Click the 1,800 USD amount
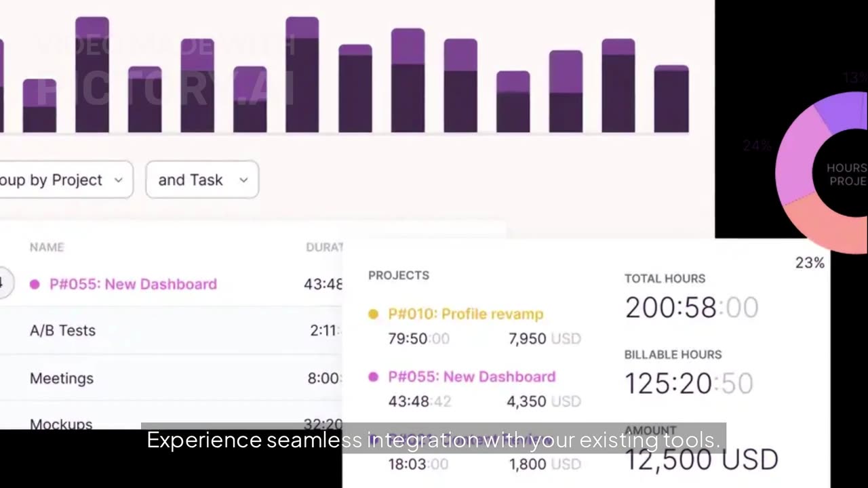Image resolution: width=868 pixels, height=488 pixels. point(545,464)
